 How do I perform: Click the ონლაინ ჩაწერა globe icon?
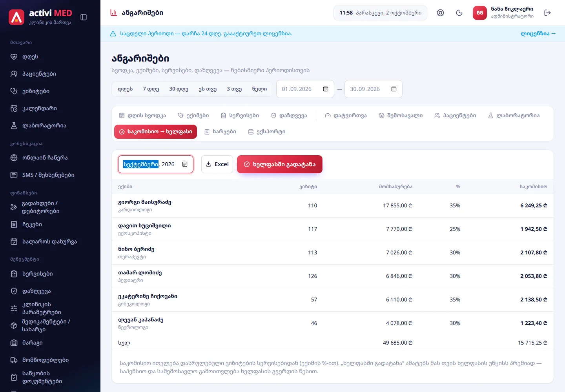pos(14,158)
